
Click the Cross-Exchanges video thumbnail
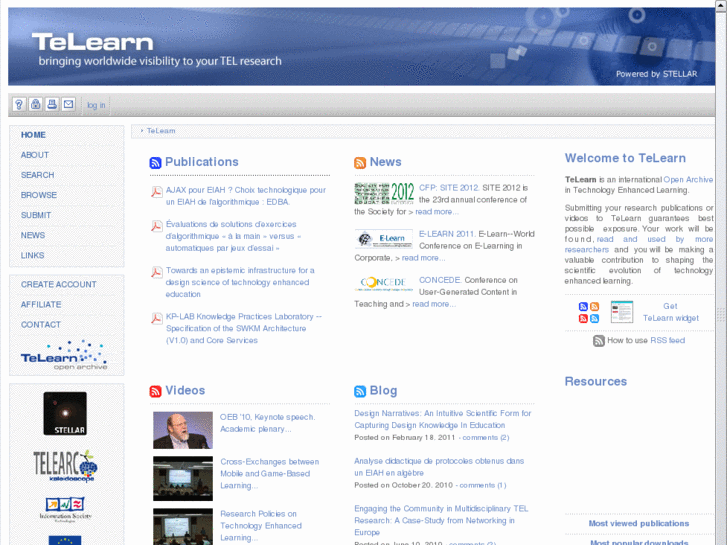[183, 478]
